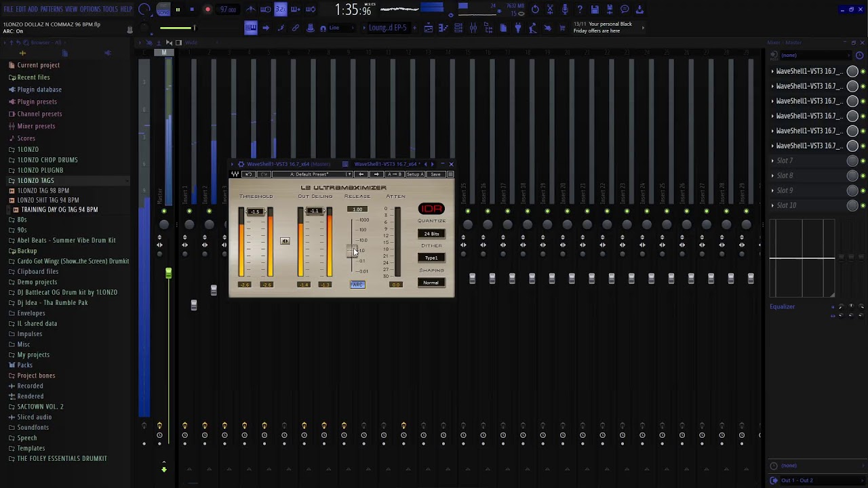This screenshot has height=488, width=868.
Task: Toggle the main snap magnet icon
Action: point(323,28)
